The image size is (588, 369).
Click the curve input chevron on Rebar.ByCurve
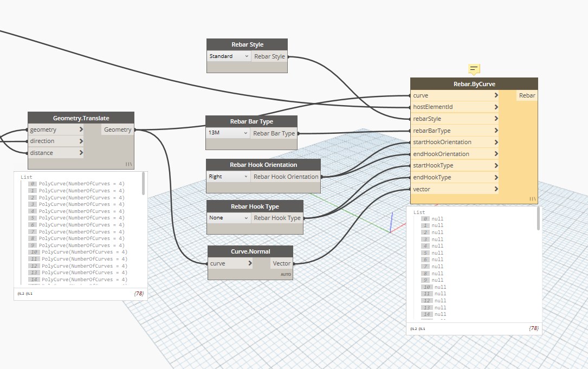coord(496,95)
